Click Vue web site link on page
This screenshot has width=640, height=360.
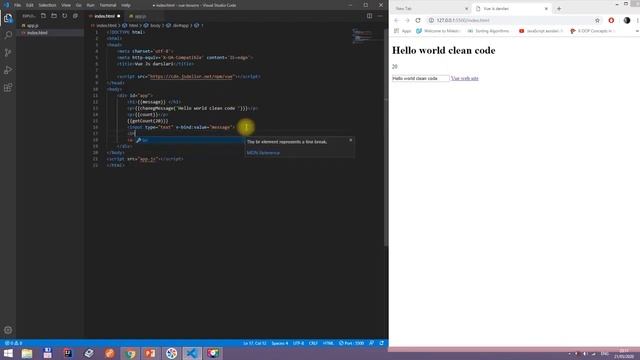464,78
